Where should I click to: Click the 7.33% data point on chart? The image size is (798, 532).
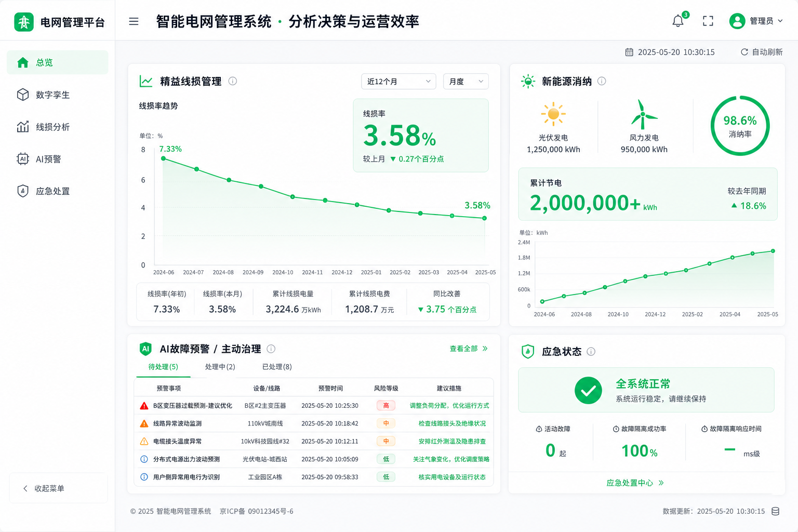point(164,158)
